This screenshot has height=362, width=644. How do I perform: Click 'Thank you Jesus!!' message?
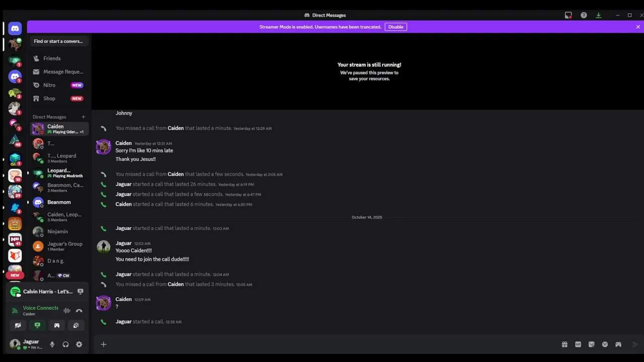[x=136, y=159]
